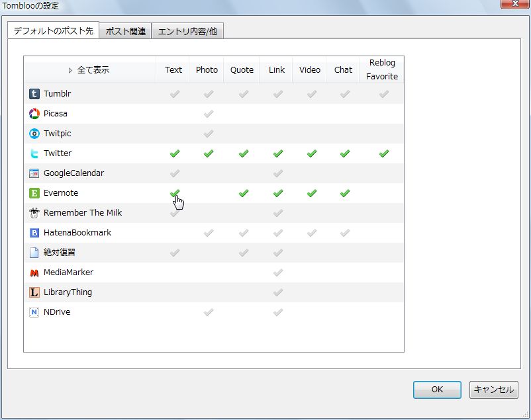Select the Evernote row label

tap(61, 193)
